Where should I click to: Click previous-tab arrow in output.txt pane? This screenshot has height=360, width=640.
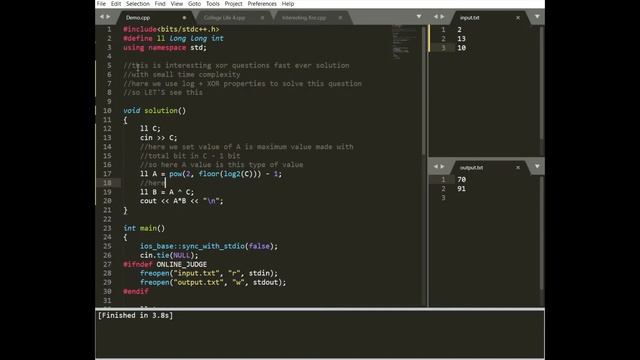[435, 167]
